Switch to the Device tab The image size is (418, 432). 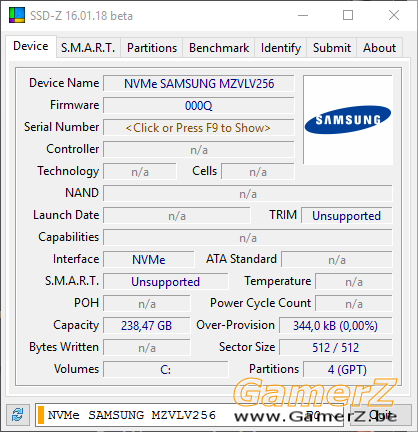[31, 46]
